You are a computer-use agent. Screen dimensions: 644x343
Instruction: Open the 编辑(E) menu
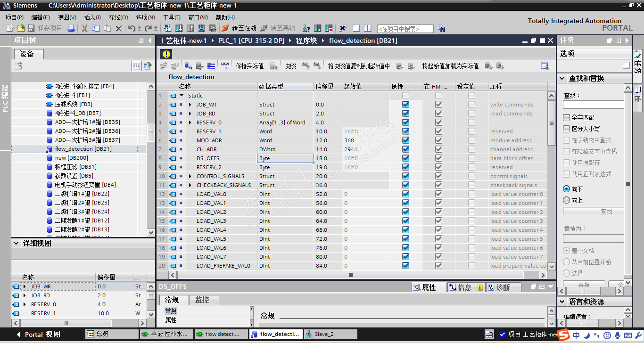pos(41,17)
